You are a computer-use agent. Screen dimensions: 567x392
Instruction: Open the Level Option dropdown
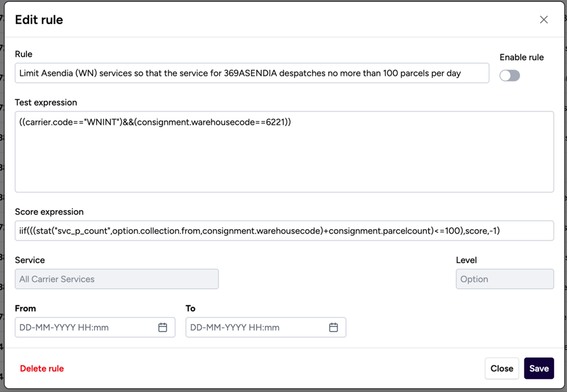click(505, 279)
